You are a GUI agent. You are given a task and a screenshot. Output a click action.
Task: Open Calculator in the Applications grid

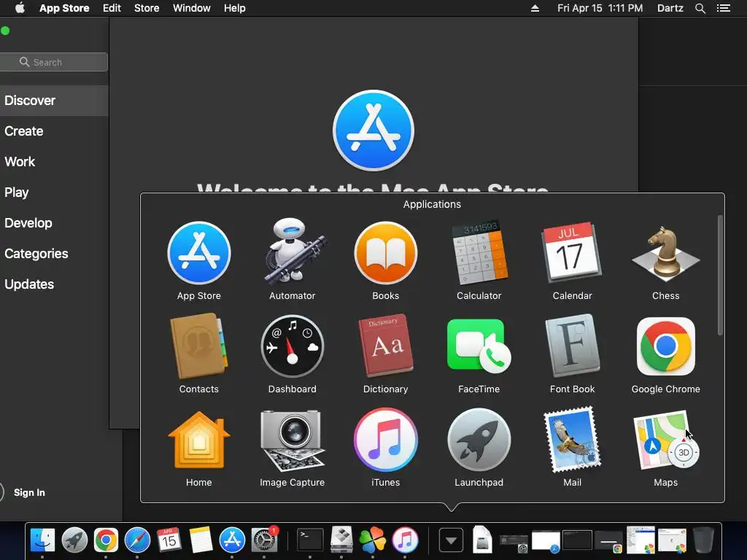tap(479, 253)
